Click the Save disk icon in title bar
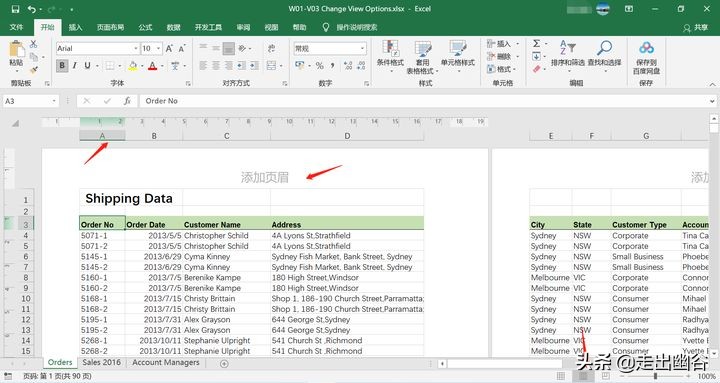This screenshot has width=720, height=383. tap(15, 9)
